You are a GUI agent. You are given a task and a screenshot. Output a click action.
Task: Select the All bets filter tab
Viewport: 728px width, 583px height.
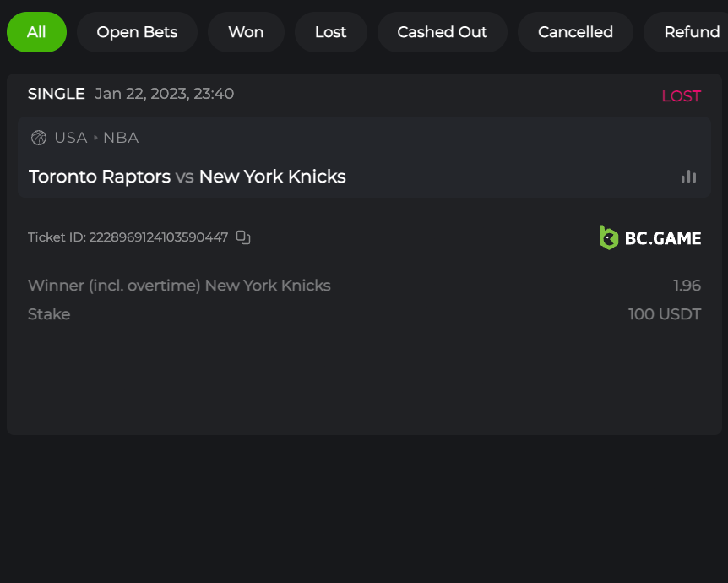point(36,32)
